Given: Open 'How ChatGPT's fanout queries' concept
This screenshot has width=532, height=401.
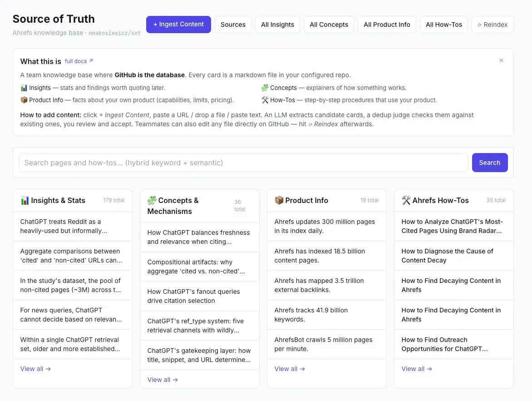Looking at the screenshot, I should 200,296.
